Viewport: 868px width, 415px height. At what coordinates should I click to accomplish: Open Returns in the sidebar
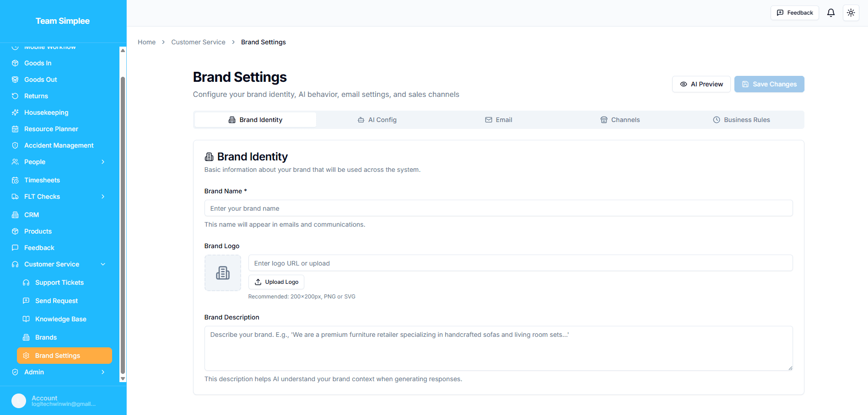tap(36, 96)
